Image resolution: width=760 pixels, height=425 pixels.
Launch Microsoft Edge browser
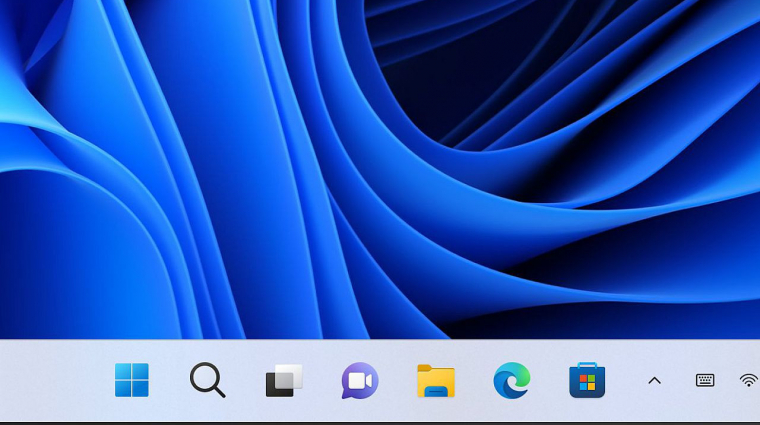click(x=512, y=380)
